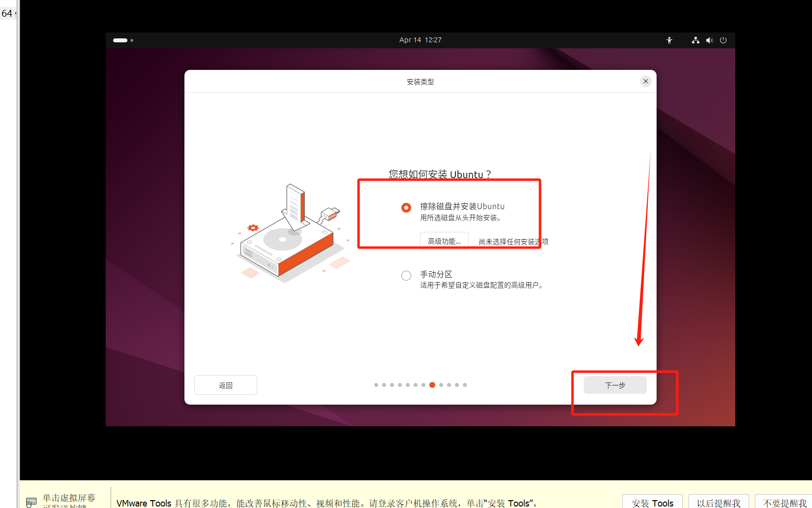Screen dimensions: 812x508
Task: Open the Apr 14 12:27 clock menu
Action: pos(421,40)
